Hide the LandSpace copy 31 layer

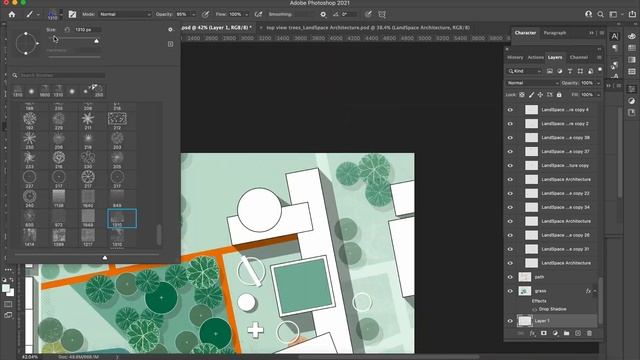pyautogui.click(x=510, y=249)
